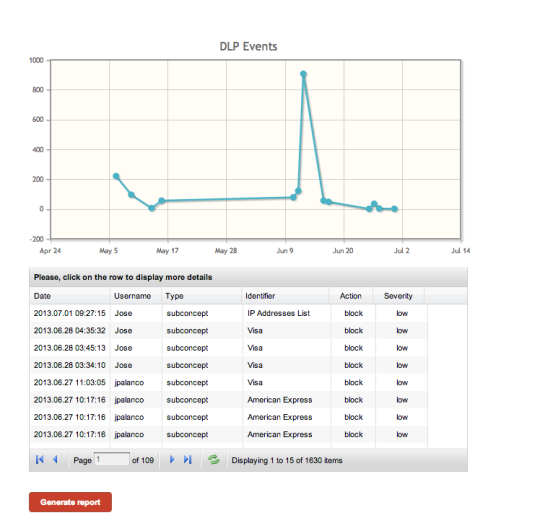Click block action in 2013.07.01 row
This screenshot has width=540, height=523.
[x=353, y=313]
